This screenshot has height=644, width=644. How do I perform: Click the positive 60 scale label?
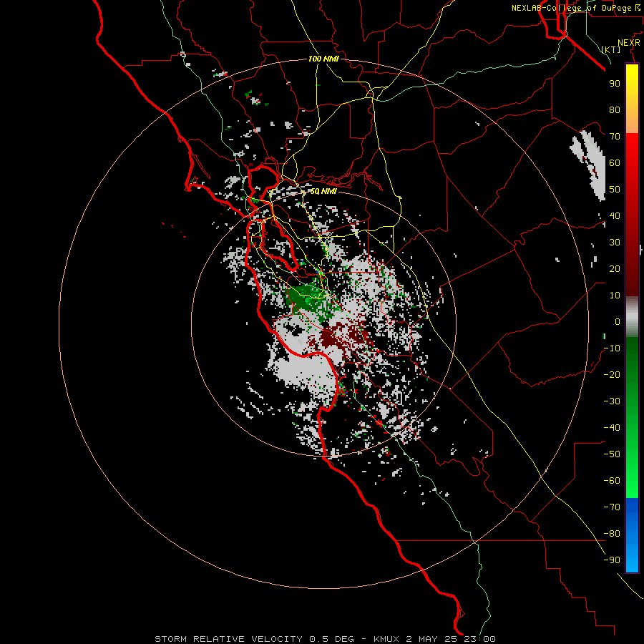615,163
